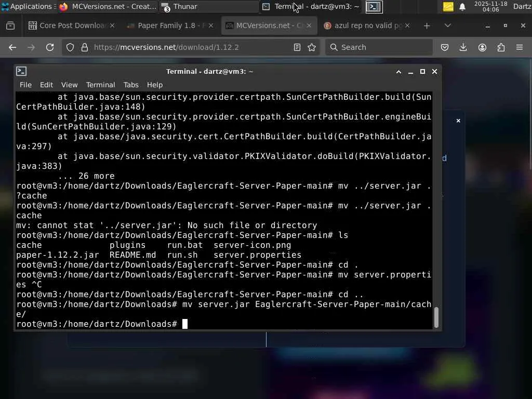Image resolution: width=532 pixels, height=399 pixels.
Task: Open the extensions puzzle icon
Action: tap(501, 47)
